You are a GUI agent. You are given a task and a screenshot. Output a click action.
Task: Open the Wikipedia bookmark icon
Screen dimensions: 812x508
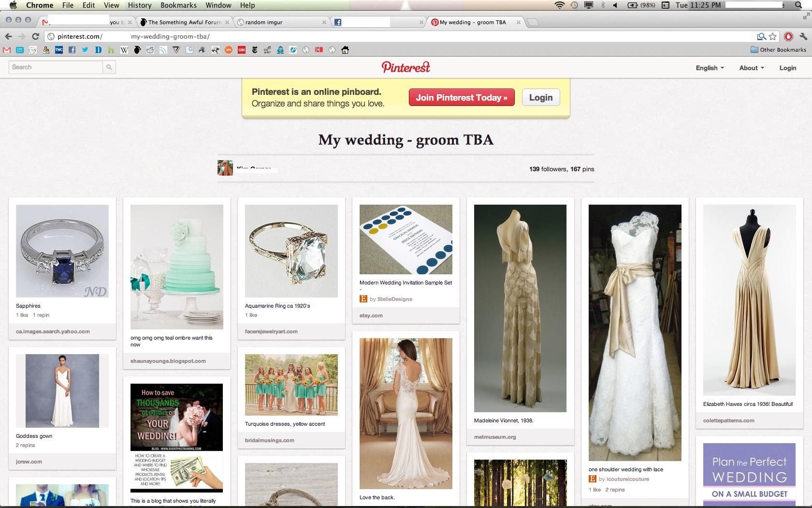point(124,50)
